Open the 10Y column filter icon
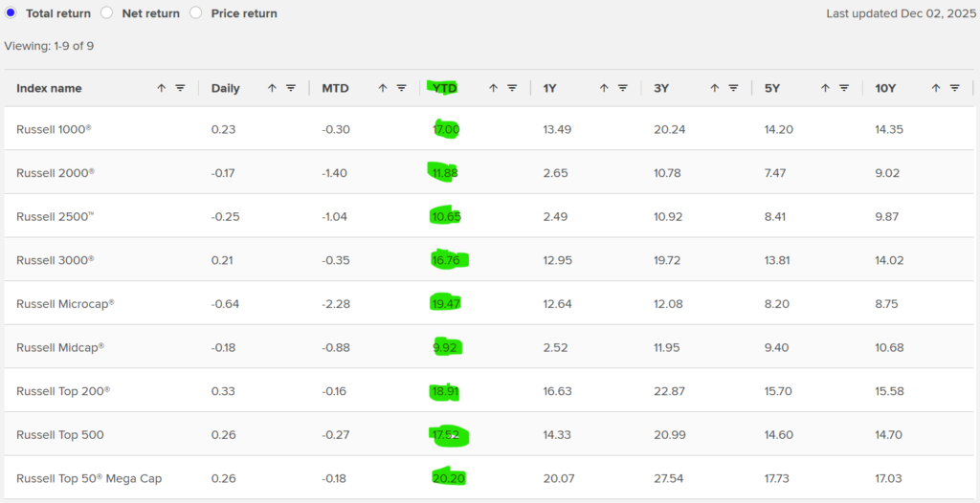 [x=954, y=88]
